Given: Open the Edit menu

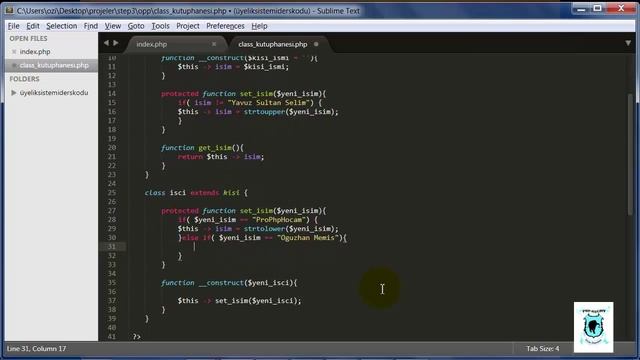Looking at the screenshot, I should coord(33,26).
